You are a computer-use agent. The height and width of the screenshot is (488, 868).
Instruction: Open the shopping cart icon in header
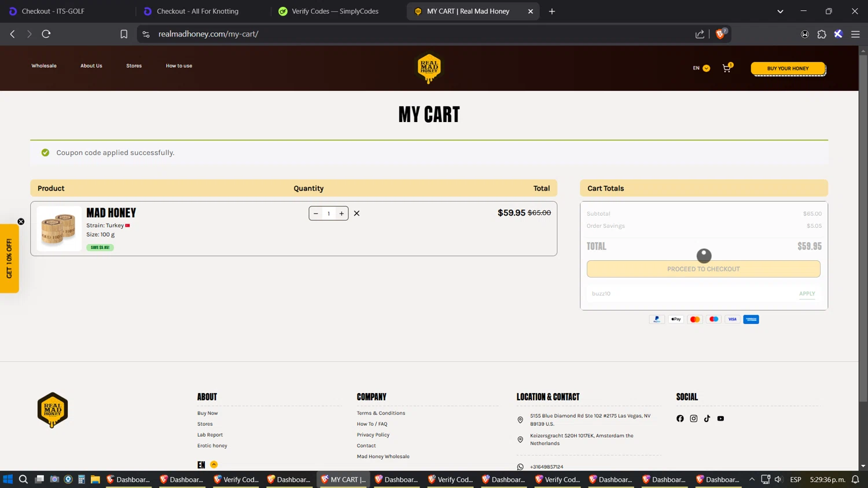(x=727, y=68)
